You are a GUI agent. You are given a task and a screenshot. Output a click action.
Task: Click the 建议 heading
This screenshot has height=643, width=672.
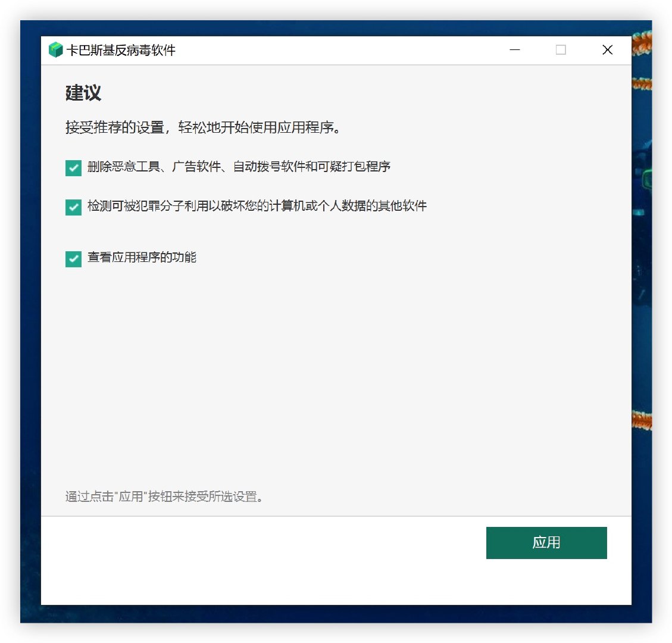[x=83, y=93]
